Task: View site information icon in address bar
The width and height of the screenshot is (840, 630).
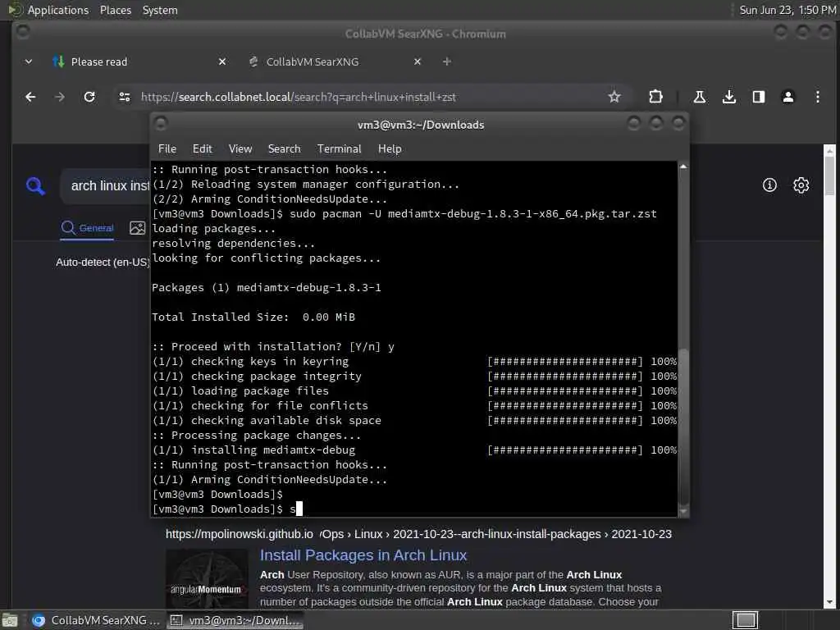Action: [x=125, y=97]
